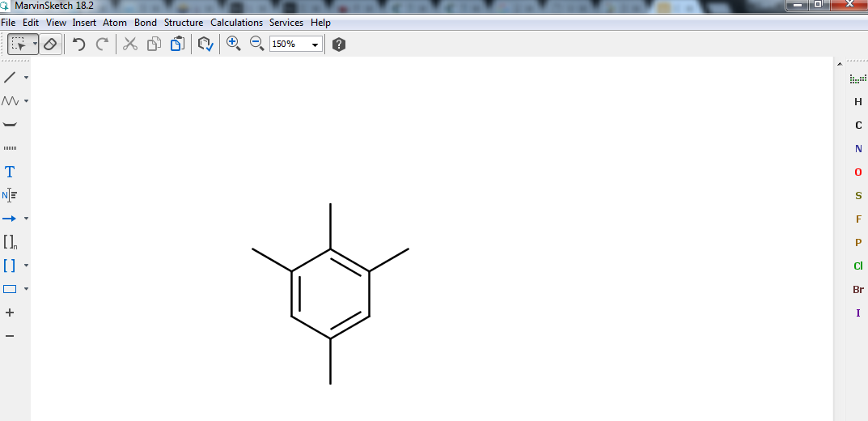Click the Paste clipboard icon

[176, 45]
